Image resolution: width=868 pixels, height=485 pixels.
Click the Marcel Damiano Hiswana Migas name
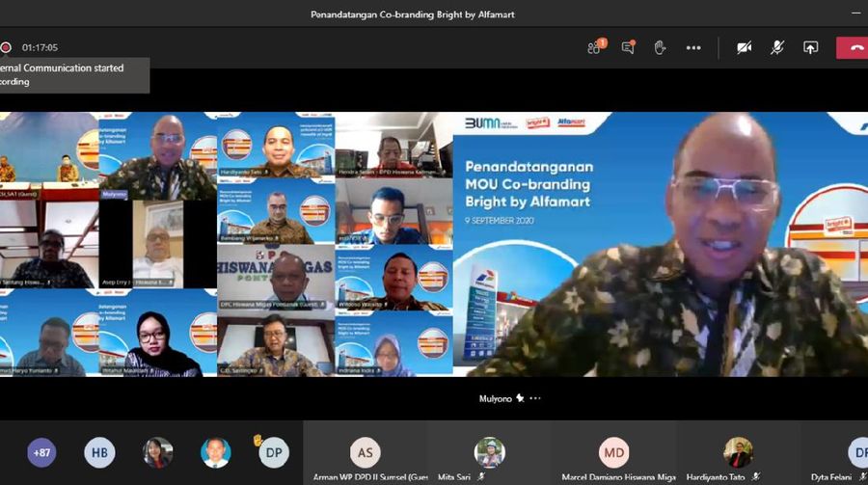[618, 476]
